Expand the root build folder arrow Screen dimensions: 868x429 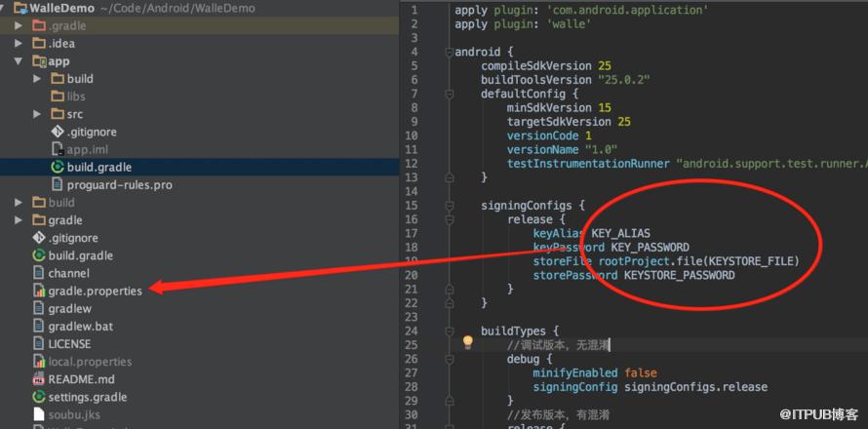[x=19, y=202]
